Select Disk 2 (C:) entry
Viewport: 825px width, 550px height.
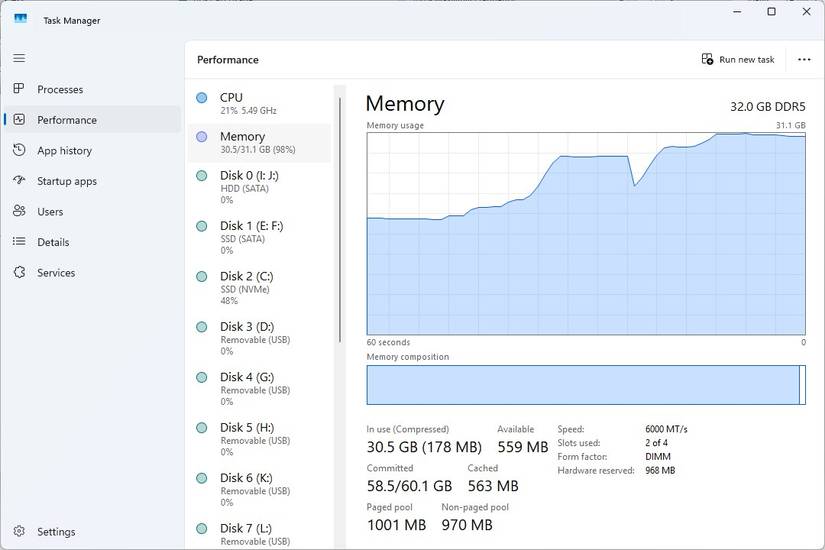[259, 288]
